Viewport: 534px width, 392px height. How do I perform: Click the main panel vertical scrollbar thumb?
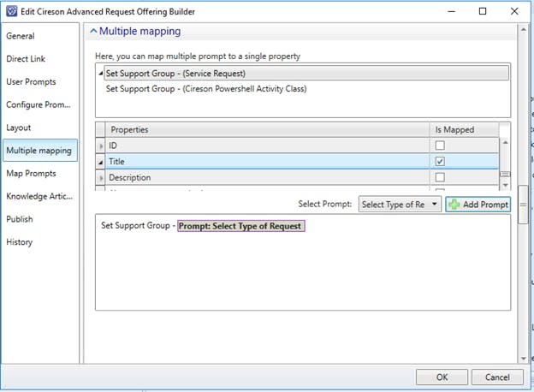524,205
